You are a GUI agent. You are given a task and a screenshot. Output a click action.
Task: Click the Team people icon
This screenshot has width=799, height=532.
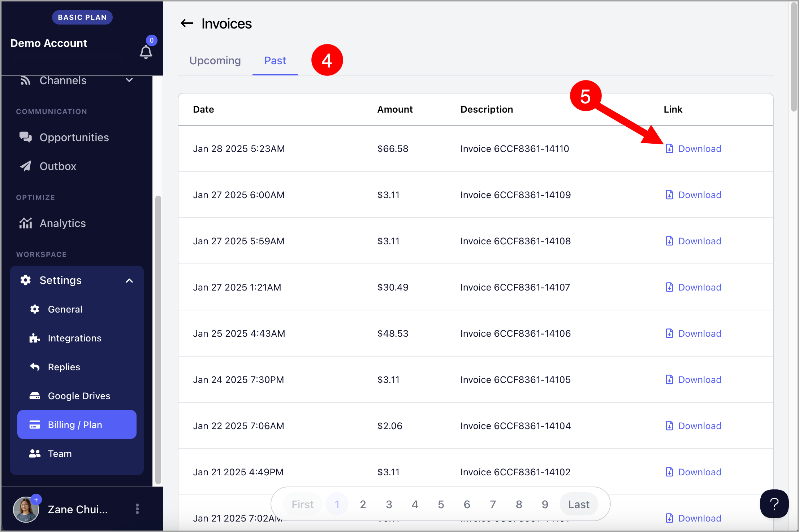(35, 454)
